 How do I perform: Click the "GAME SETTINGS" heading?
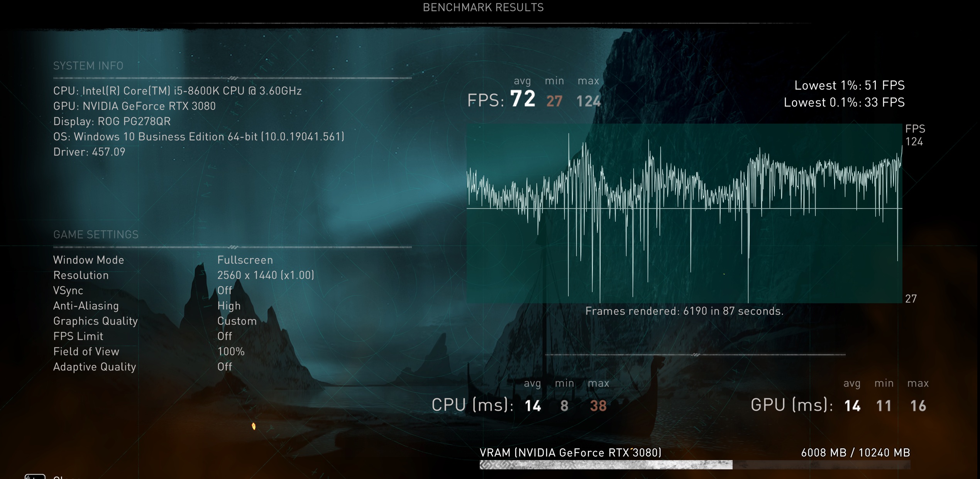96,234
